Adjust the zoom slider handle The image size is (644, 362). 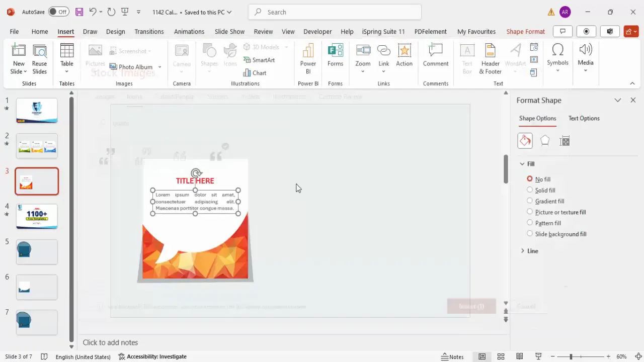coord(571,356)
